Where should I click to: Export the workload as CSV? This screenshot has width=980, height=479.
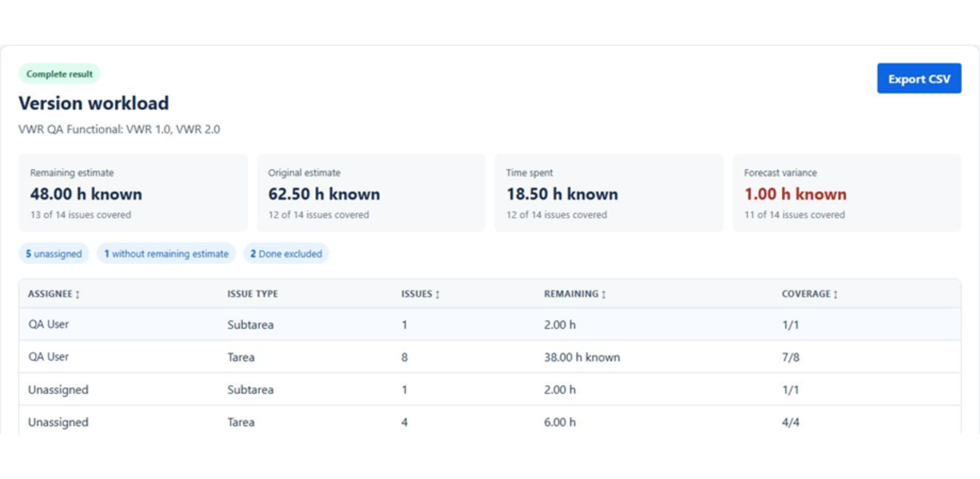tap(919, 79)
